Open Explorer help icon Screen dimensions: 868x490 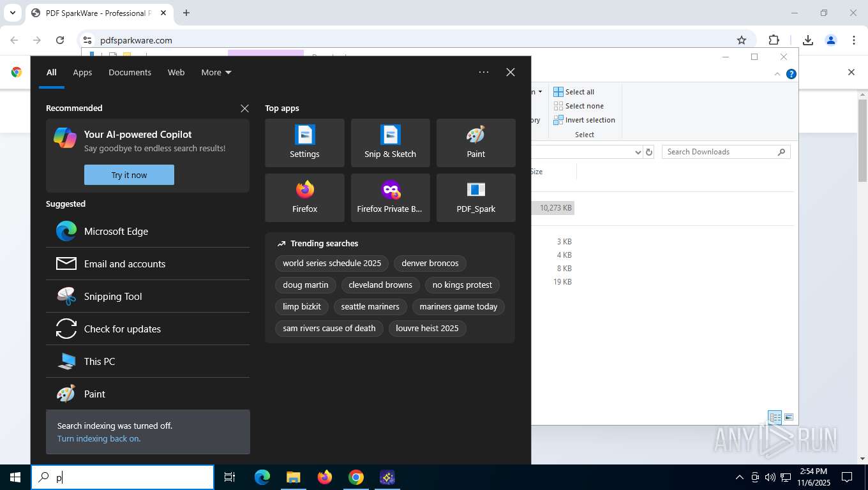[x=791, y=74]
